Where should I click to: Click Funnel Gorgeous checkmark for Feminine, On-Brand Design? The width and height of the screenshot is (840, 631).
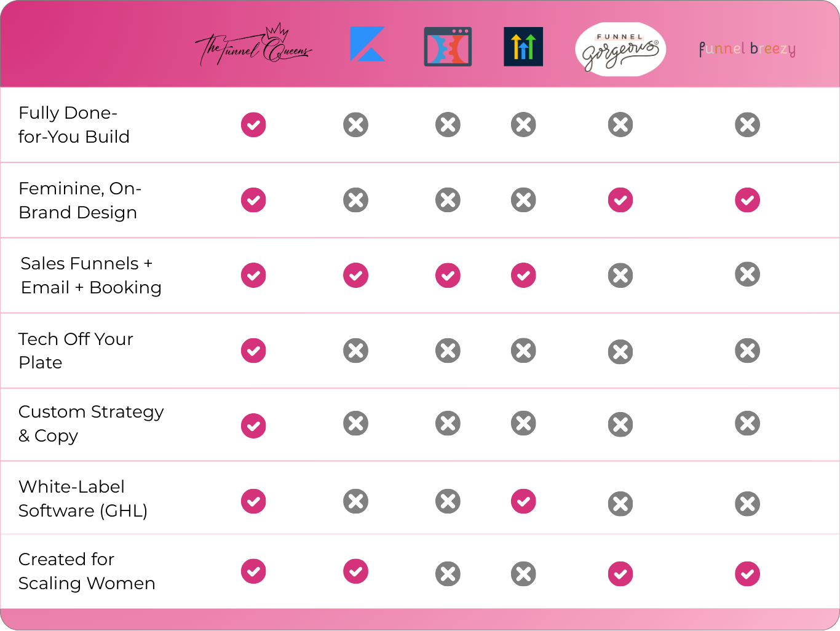(x=620, y=200)
